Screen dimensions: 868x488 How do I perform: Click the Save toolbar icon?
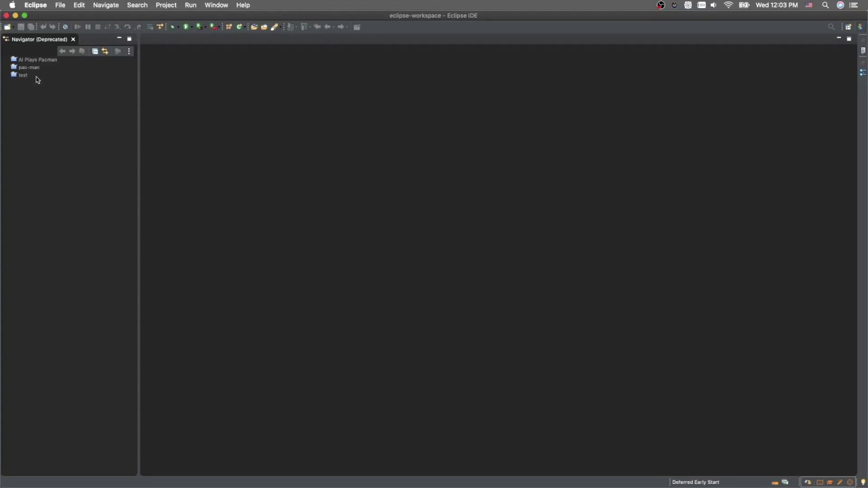[x=21, y=27]
